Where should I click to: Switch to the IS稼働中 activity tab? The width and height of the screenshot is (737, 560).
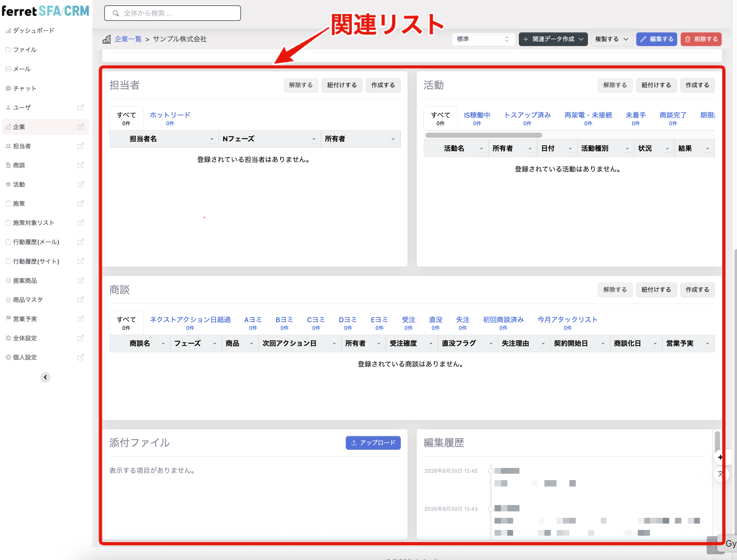pos(477,118)
